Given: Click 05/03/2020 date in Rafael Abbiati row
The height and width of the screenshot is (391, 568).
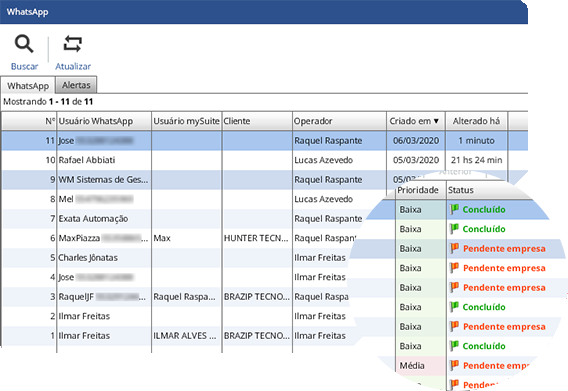Looking at the screenshot, I should pyautogui.click(x=416, y=160).
